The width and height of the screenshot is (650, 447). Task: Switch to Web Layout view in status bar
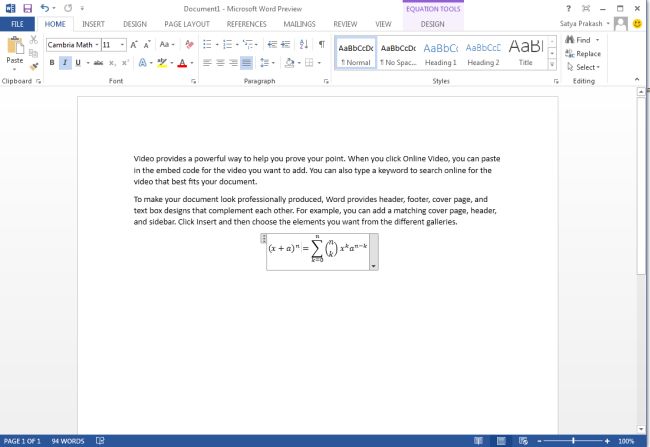[523, 441]
